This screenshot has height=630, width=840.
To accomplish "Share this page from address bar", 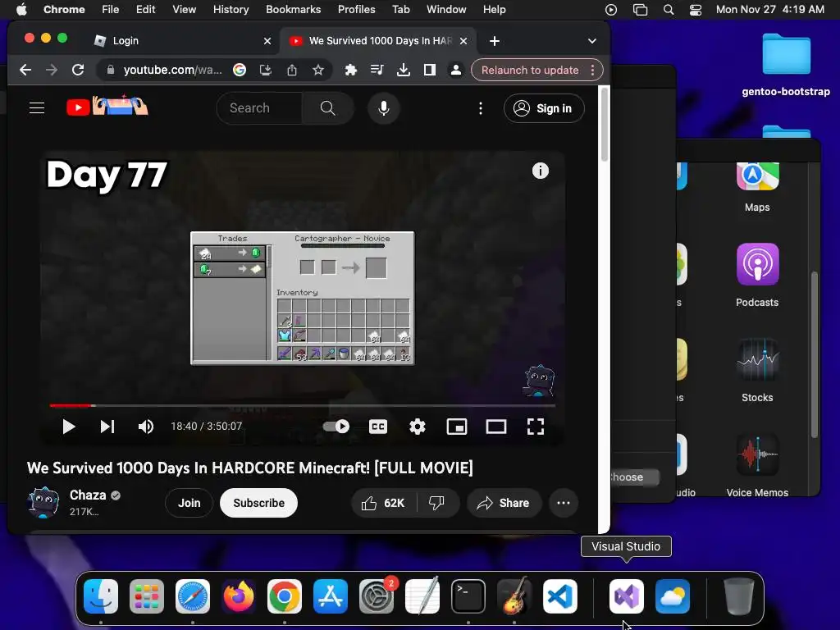I will (x=292, y=71).
